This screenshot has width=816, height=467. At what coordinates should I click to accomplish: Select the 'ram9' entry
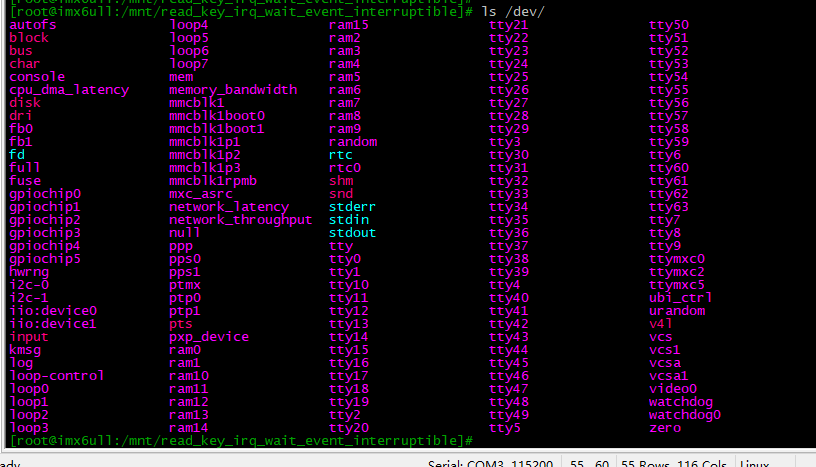pos(345,129)
